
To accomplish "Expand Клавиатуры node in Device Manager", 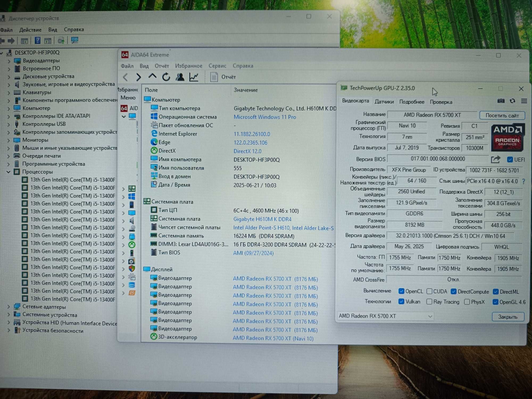I will click(9, 93).
